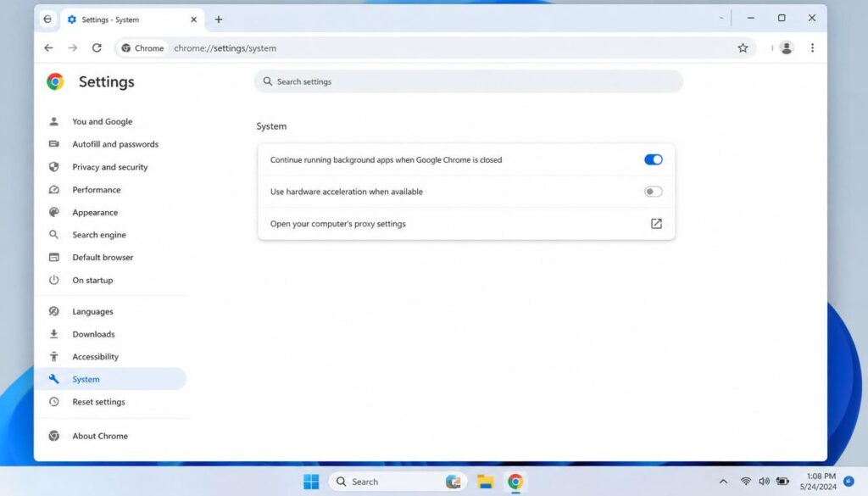
Task: Click the About Chrome icon
Action: 53,436
